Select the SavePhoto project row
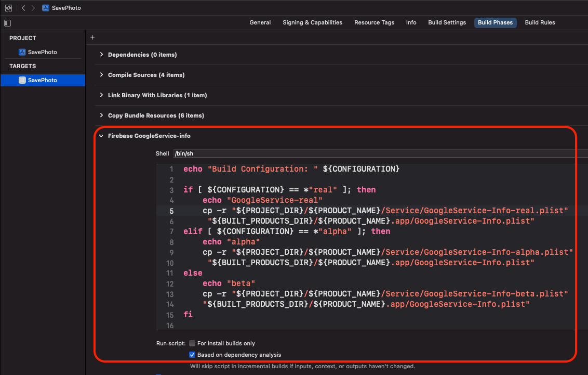 click(43, 52)
